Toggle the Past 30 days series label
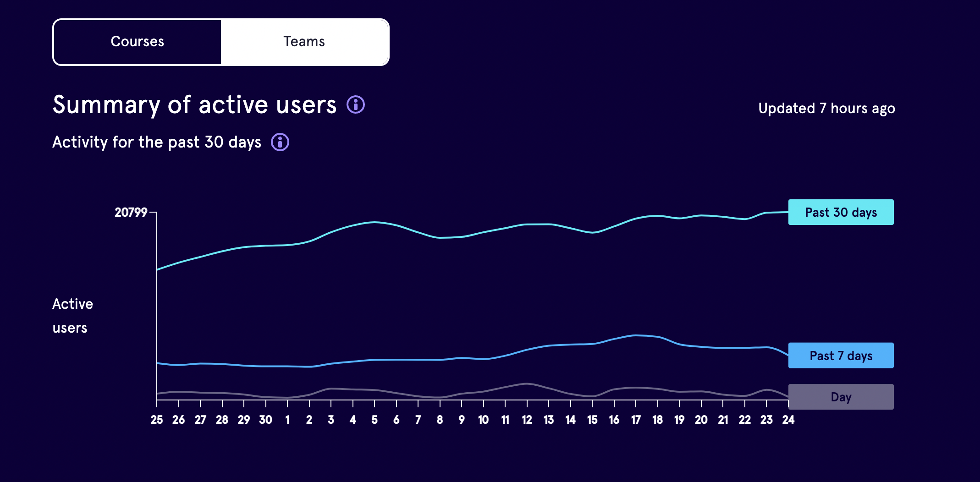The height and width of the screenshot is (482, 980). 841,212
